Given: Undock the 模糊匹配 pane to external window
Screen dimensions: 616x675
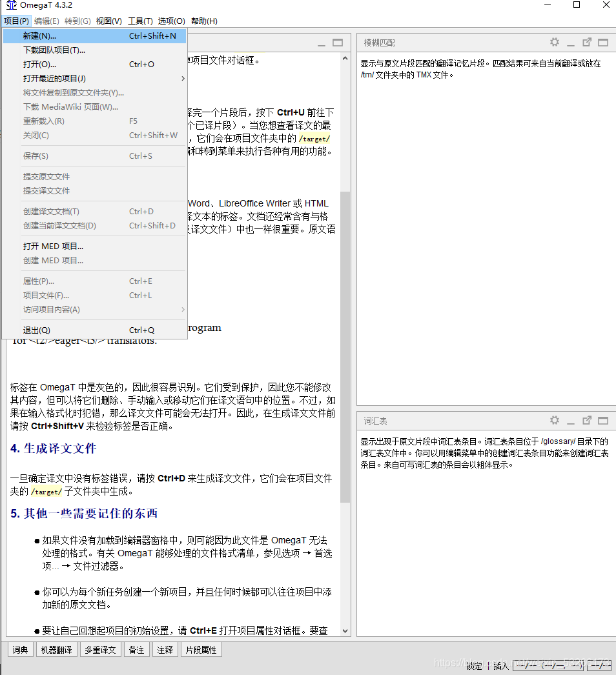Looking at the screenshot, I should pos(587,42).
